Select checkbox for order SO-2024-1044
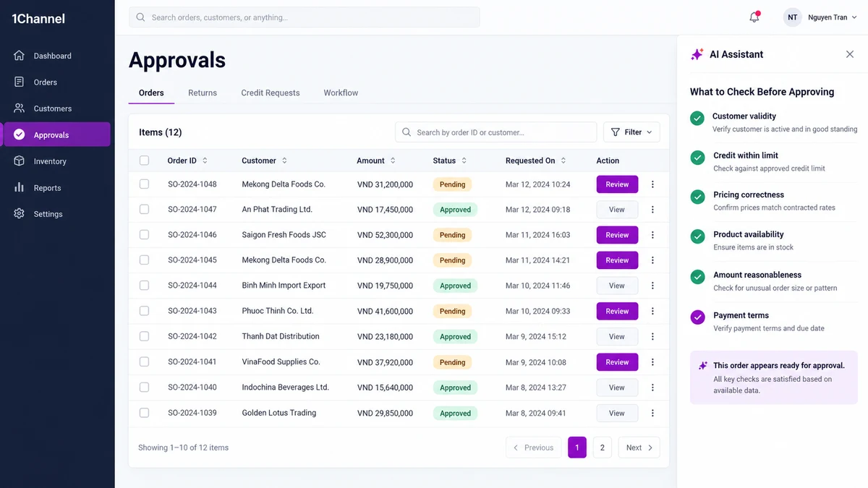Viewport: 868px width, 488px height. coord(144,286)
